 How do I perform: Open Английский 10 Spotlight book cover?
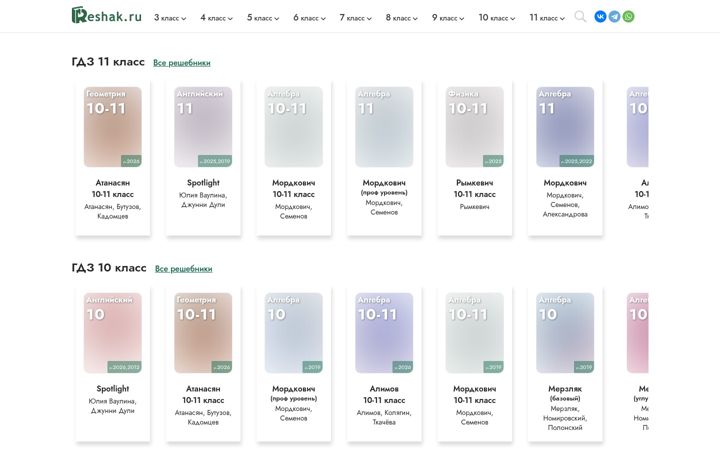[112, 333]
